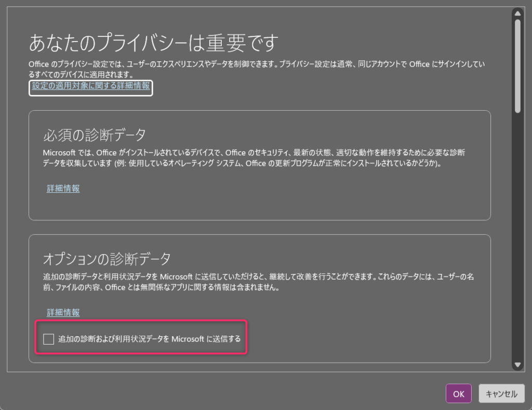Select the 必須の診断データ section heading
The image size is (532, 410).
tap(95, 135)
